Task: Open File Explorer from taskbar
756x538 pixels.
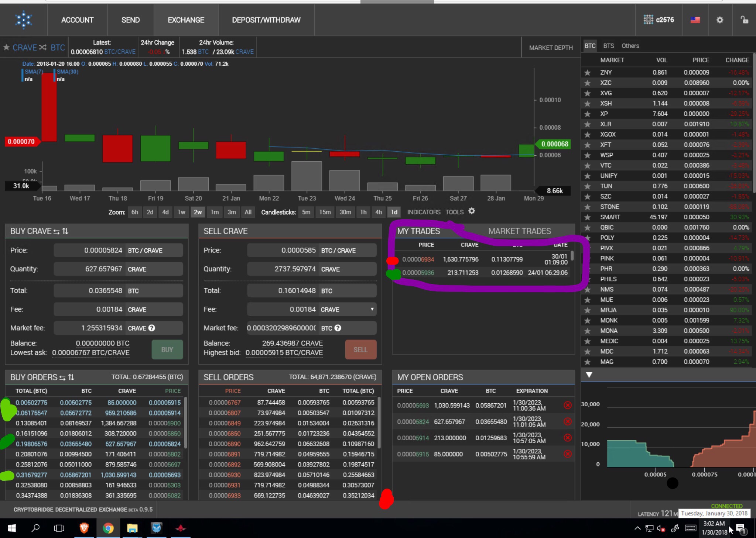Action: [132, 528]
